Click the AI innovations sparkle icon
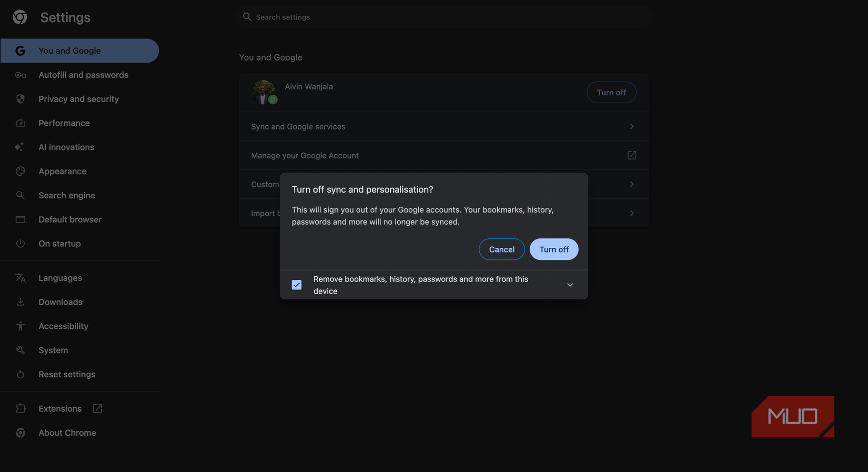Image resolution: width=868 pixels, height=472 pixels. coord(20,147)
